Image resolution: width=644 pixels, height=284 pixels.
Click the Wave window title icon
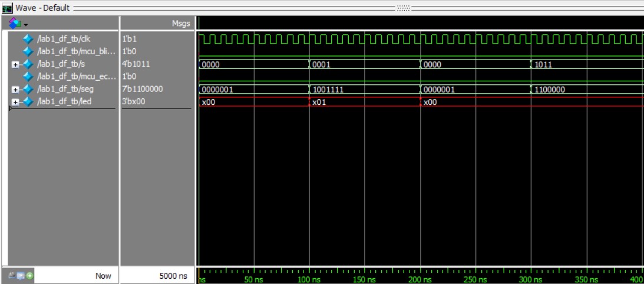click(7, 8)
